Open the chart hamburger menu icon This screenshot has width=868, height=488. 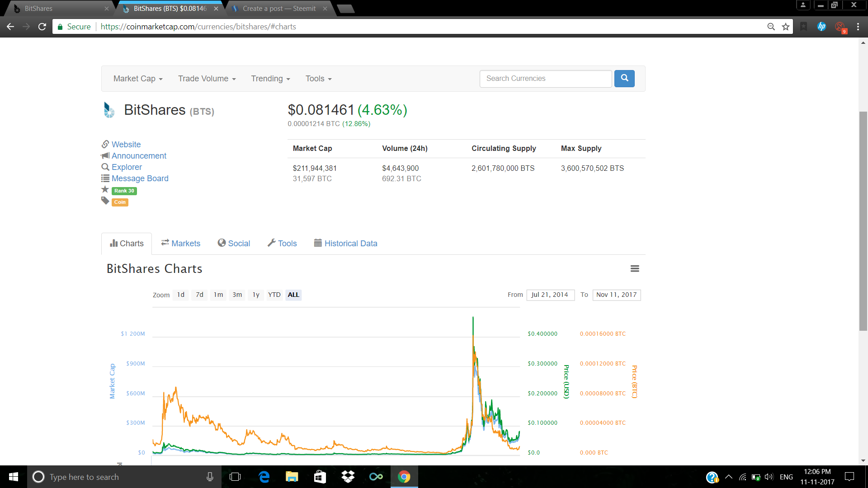(x=635, y=268)
